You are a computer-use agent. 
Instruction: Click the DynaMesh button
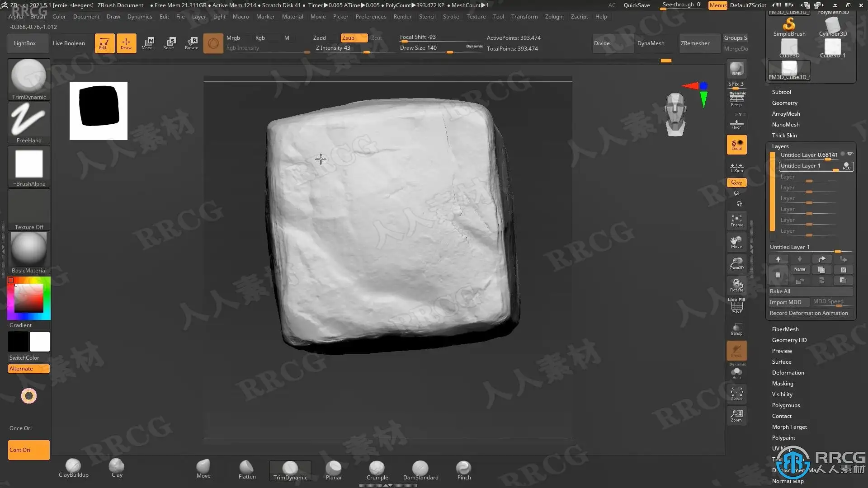[651, 43]
